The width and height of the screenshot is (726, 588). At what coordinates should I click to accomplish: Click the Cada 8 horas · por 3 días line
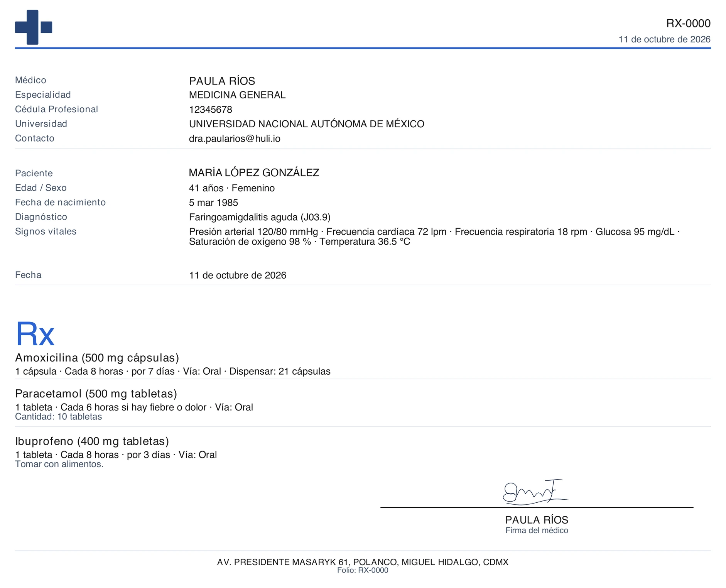[116, 455]
